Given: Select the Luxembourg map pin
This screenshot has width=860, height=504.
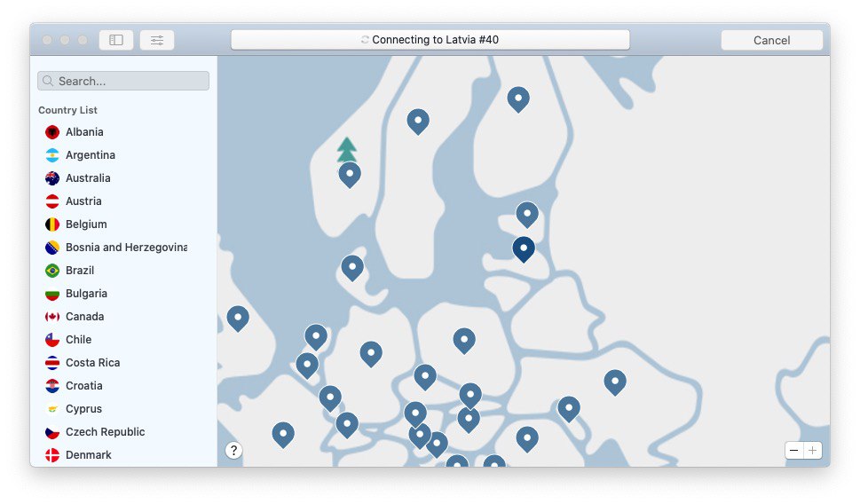Looking at the screenshot, I should pos(330,398).
